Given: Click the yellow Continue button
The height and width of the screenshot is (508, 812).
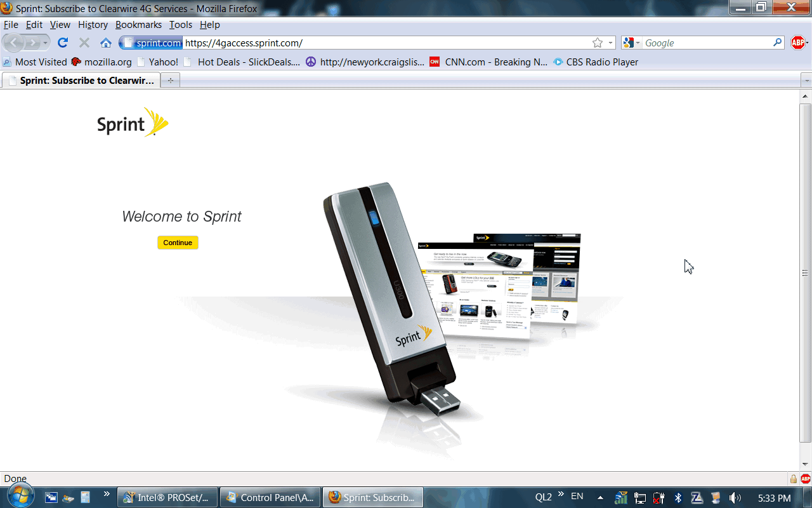Looking at the screenshot, I should (x=178, y=243).
